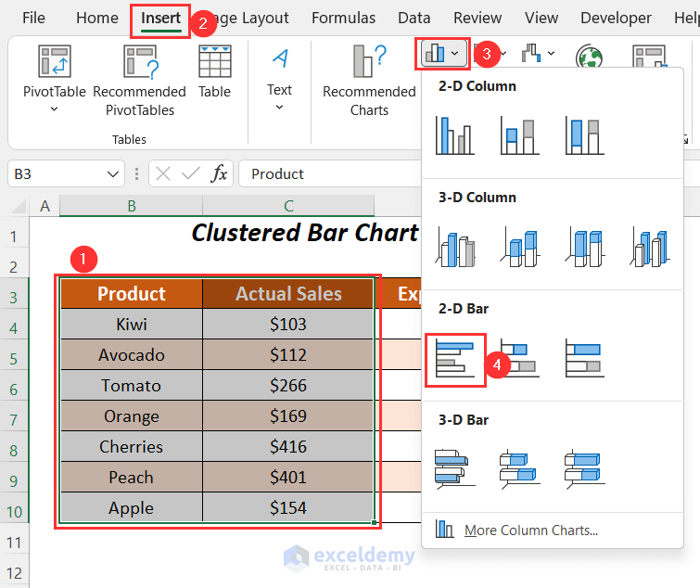Select the Tomato cell
Screen dimensions: 700x588
click(x=132, y=385)
